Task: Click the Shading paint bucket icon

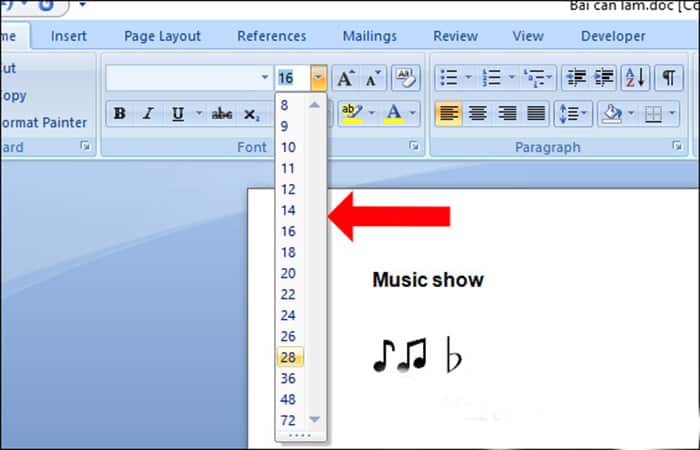Action: click(612, 114)
